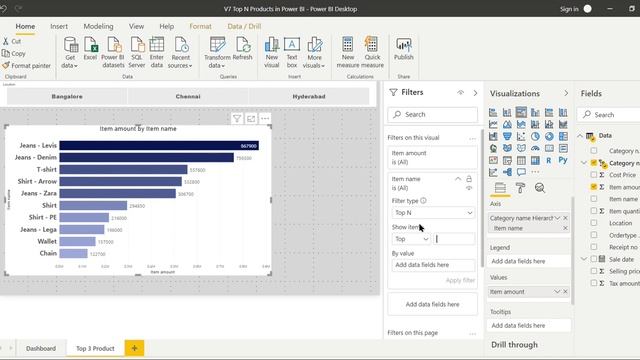Choose the Clustered column chart visual
The width and height of the screenshot is (640, 360).
535,112
